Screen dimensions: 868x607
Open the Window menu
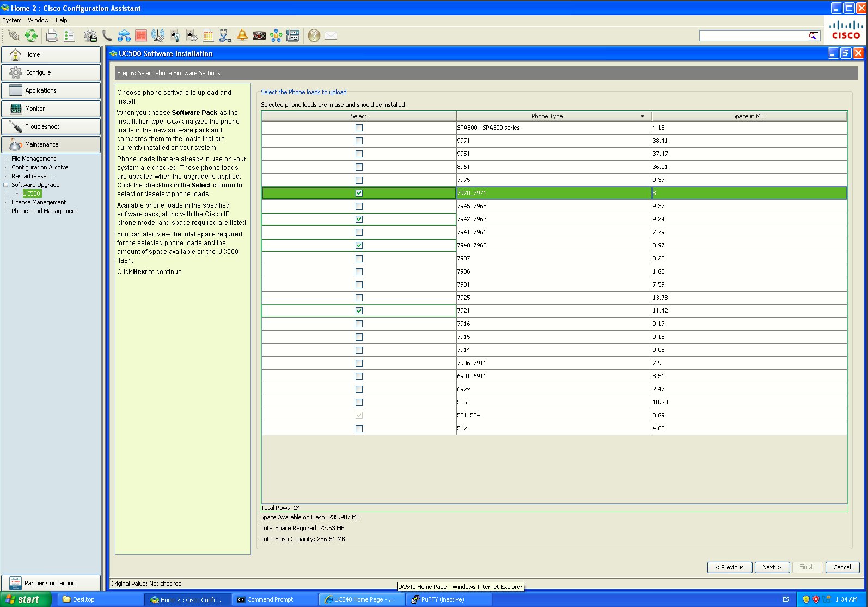(x=39, y=20)
